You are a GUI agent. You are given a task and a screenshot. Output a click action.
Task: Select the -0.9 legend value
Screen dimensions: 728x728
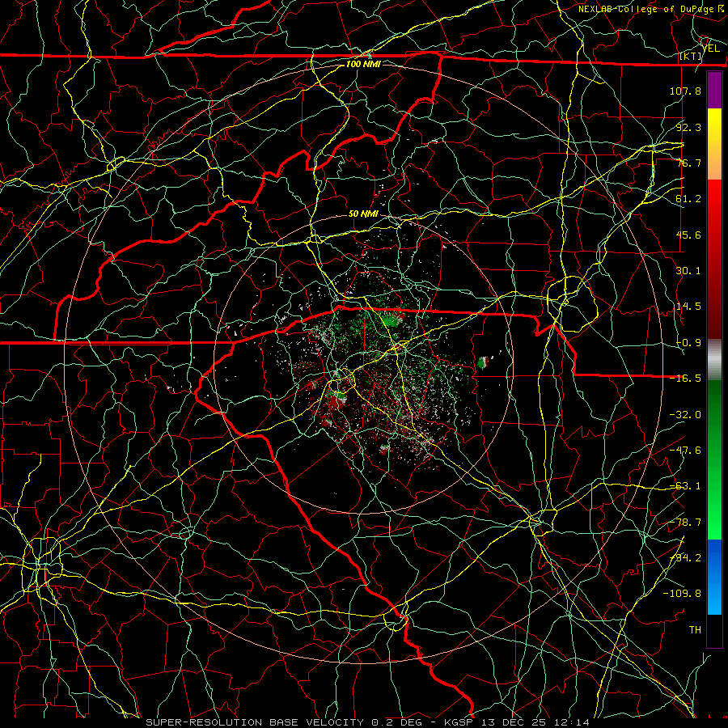[x=688, y=343]
